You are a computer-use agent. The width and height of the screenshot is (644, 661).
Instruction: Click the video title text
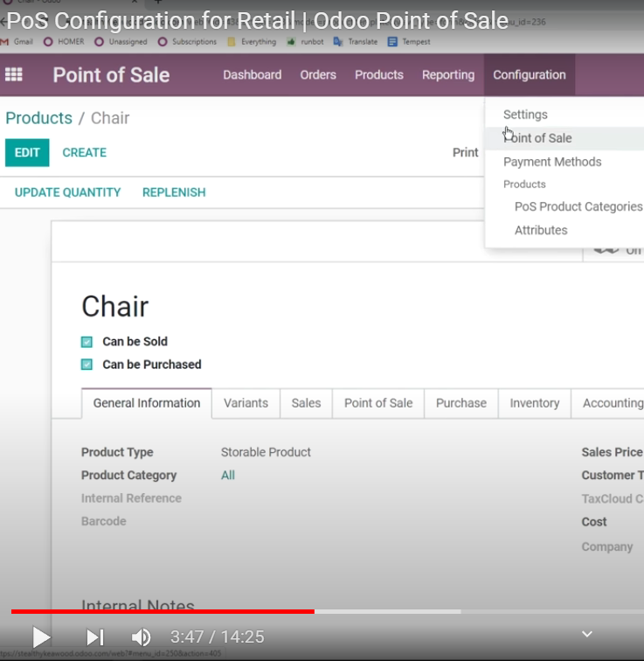(x=258, y=20)
